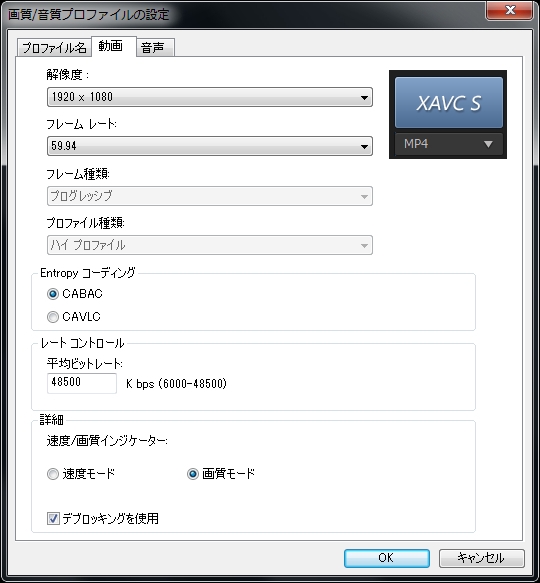The width and height of the screenshot is (540, 583).
Task: Confirm settings with the OK button
Action: (x=387, y=558)
